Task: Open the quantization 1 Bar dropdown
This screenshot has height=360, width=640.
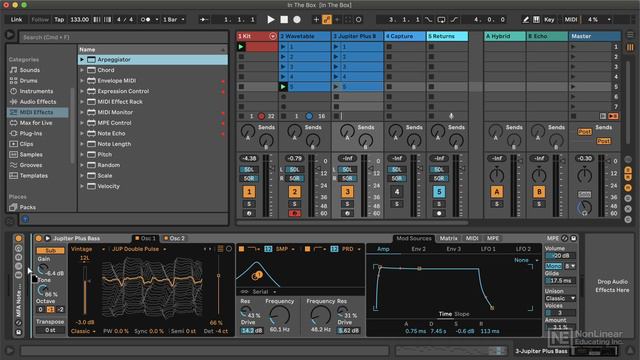Action: tap(173, 19)
